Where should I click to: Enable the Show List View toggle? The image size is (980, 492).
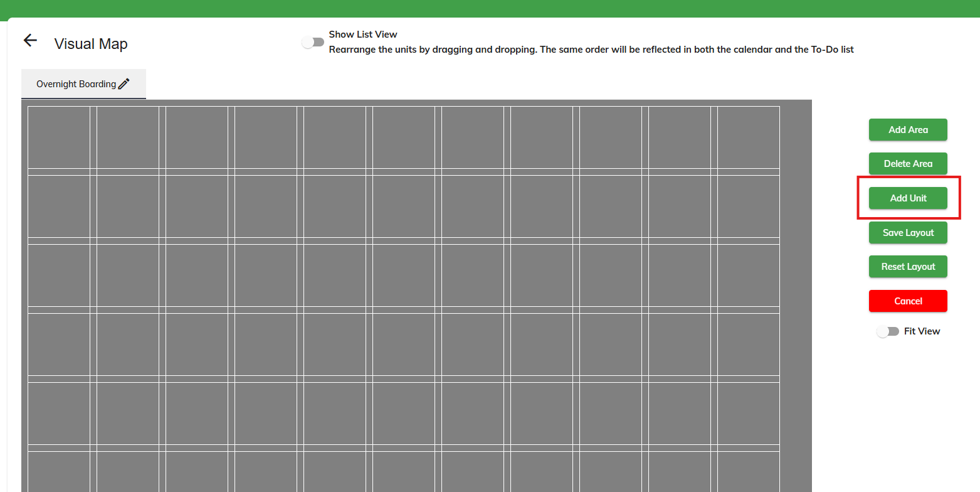click(x=313, y=41)
